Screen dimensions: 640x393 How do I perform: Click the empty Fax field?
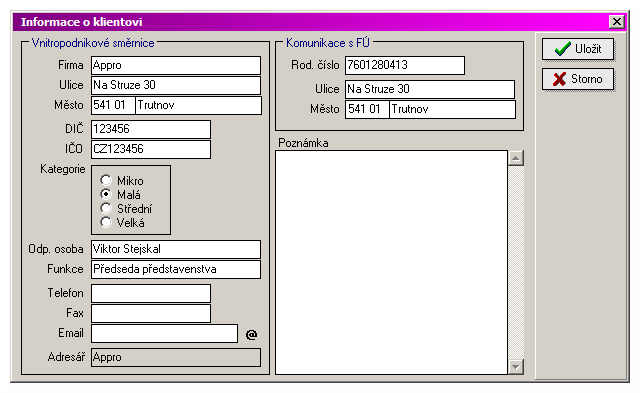pyautogui.click(x=151, y=313)
